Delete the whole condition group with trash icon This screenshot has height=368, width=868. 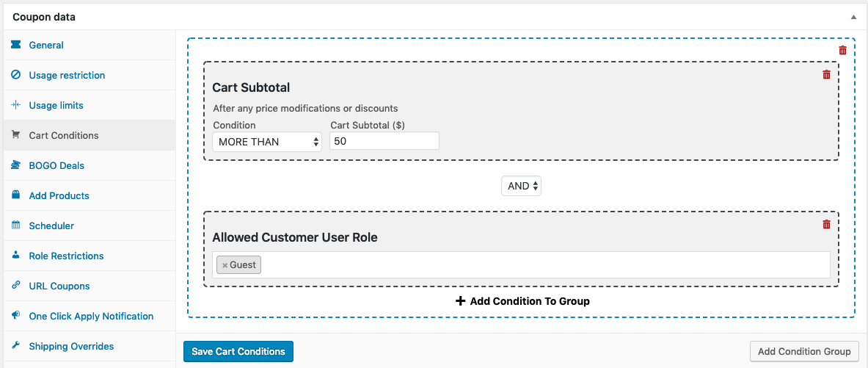tap(842, 51)
